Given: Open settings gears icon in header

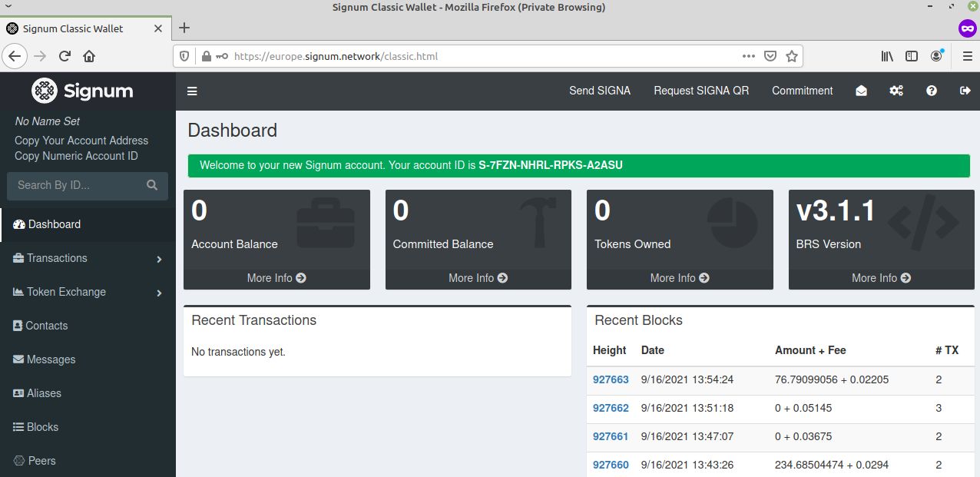Looking at the screenshot, I should (x=896, y=91).
